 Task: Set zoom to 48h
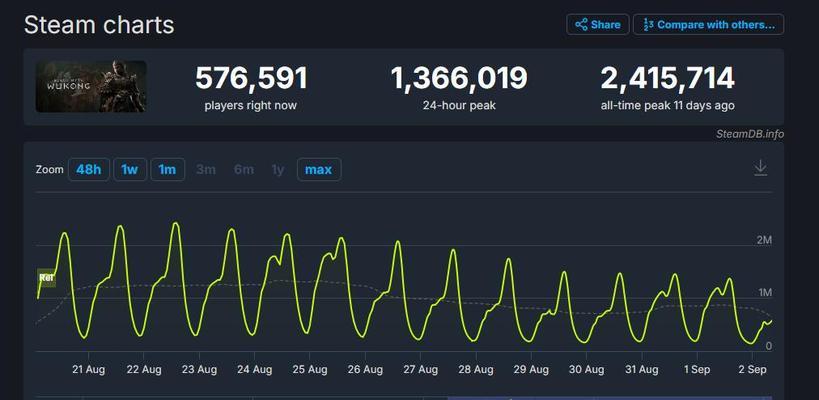pos(89,170)
